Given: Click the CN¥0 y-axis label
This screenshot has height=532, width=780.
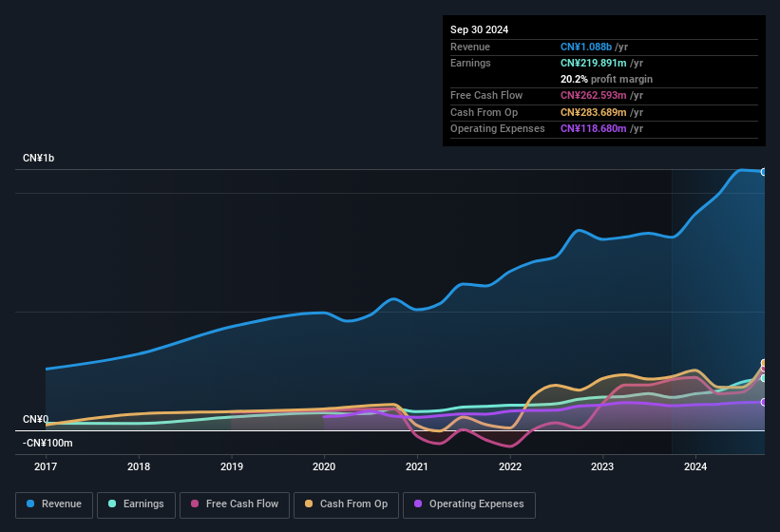Looking at the screenshot, I should 35,419.
